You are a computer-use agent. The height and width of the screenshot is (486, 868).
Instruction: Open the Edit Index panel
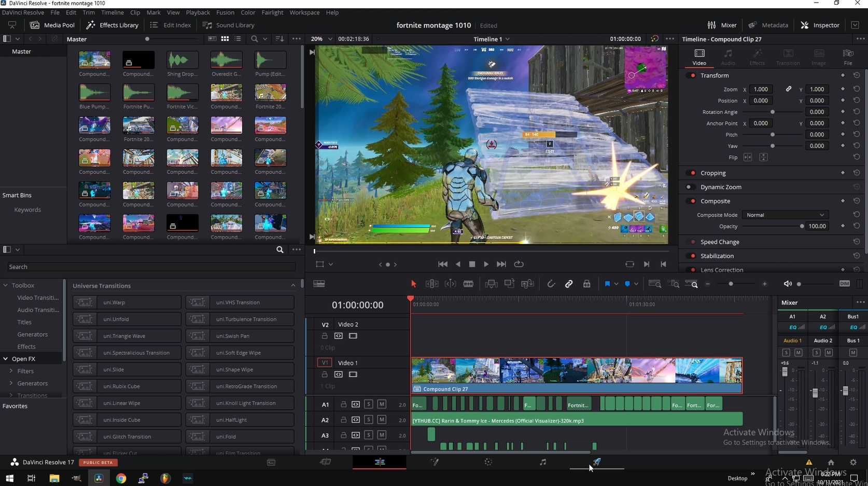(x=171, y=25)
